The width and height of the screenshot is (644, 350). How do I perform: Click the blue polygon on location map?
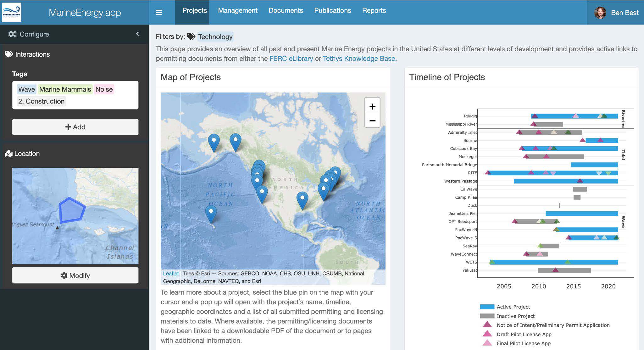coord(72,210)
